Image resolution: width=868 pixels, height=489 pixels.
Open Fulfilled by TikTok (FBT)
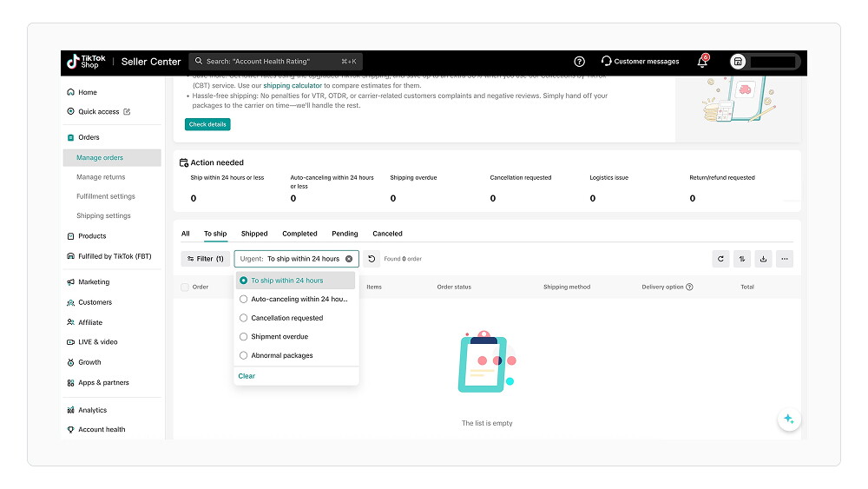coord(115,256)
